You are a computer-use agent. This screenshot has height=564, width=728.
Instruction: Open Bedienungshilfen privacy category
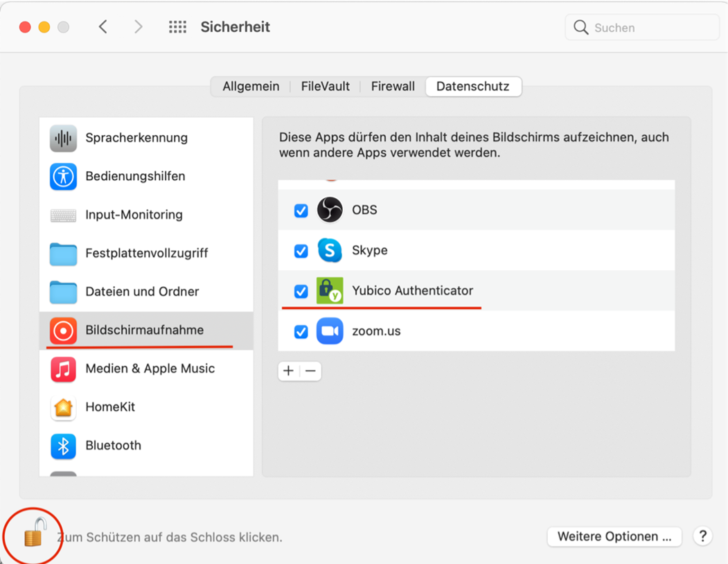[x=134, y=177]
